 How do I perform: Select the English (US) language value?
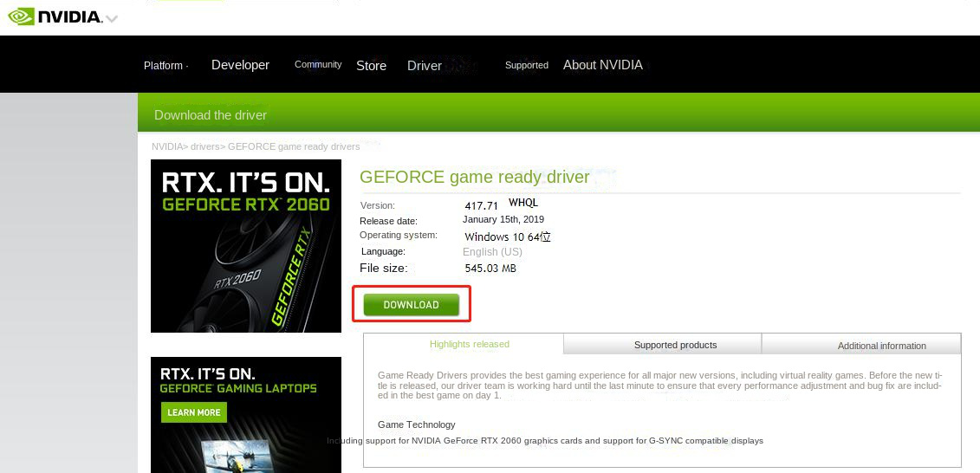pos(492,252)
